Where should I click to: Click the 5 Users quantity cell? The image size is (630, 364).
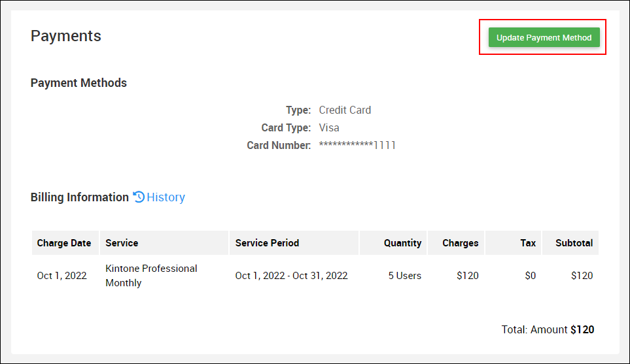click(x=404, y=276)
